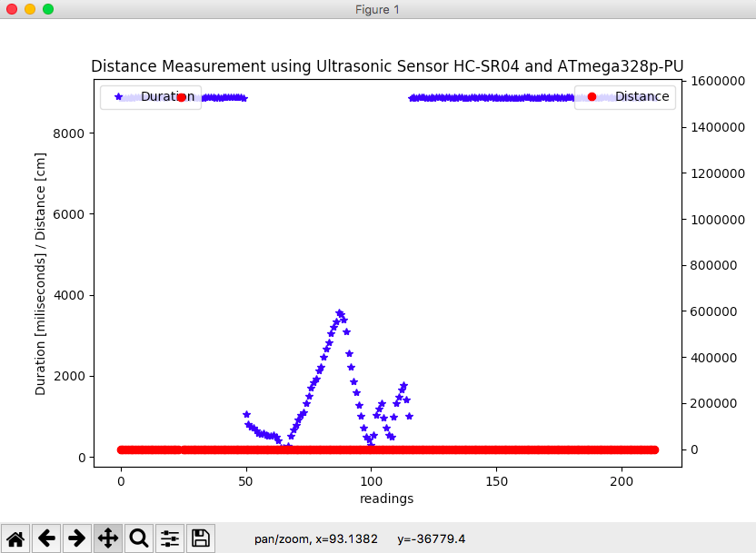
Task: Select the Zoom to rectangle magnifier
Action: coord(139,538)
